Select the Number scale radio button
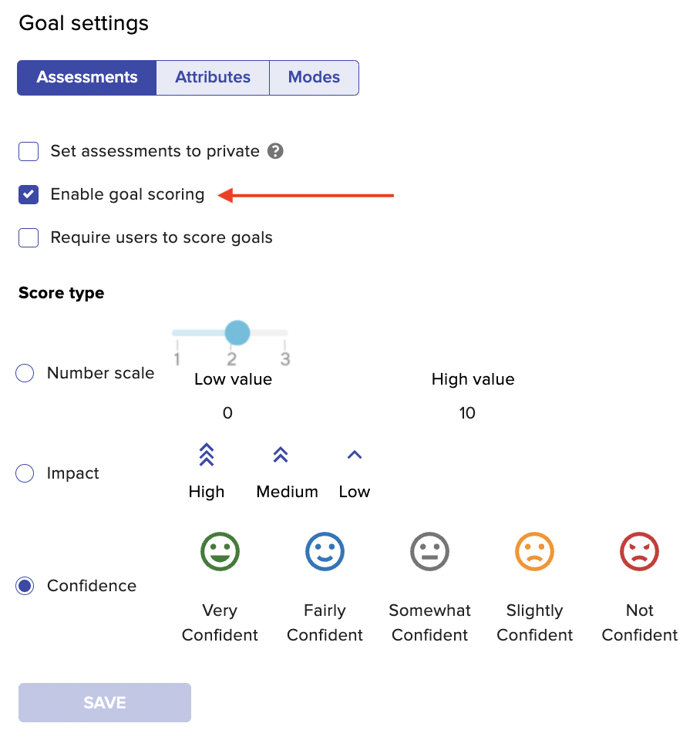 coord(25,373)
